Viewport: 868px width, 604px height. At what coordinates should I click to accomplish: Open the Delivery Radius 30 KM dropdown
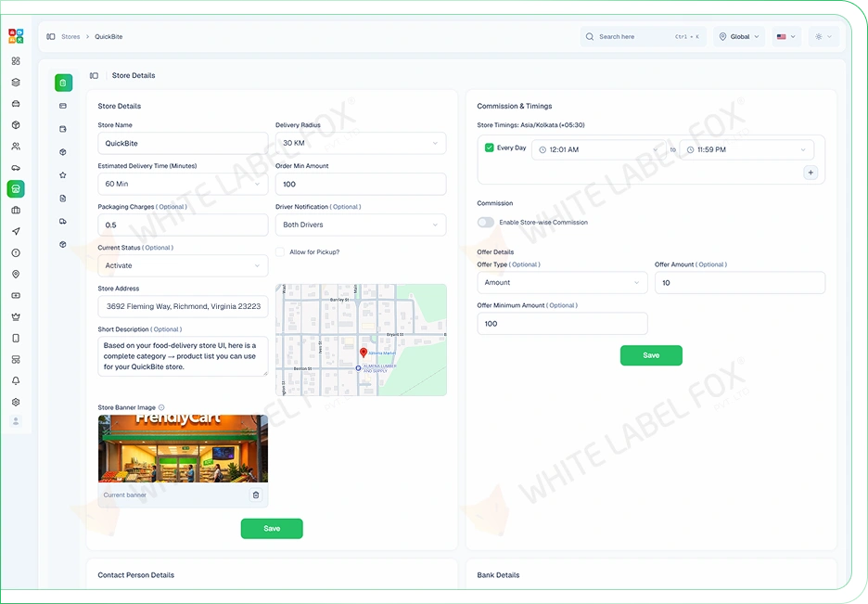click(x=361, y=143)
